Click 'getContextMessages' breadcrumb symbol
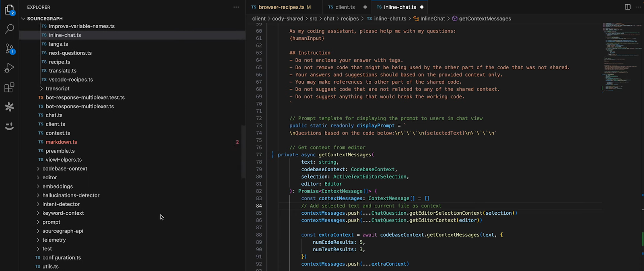The height and width of the screenshot is (271, 644). [x=481, y=18]
